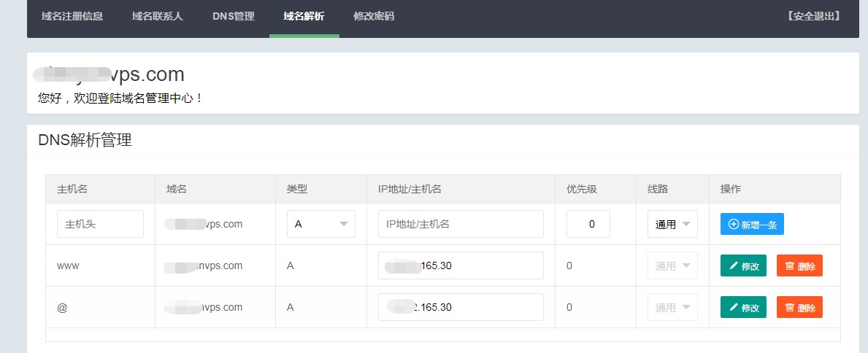This screenshot has height=353, width=868.
Task: Open the record type A dropdown
Action: tap(320, 224)
